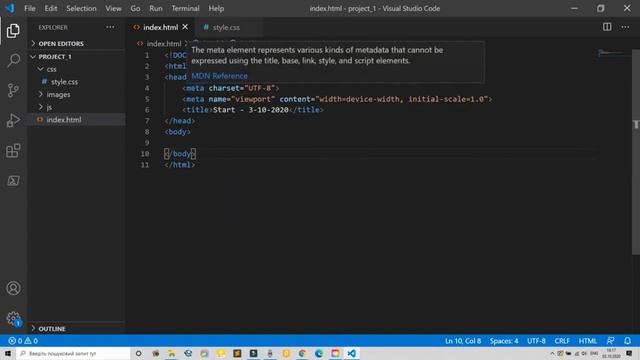Open the Accounts menu icon
Viewport: 640px width, 360px height.
13,288
